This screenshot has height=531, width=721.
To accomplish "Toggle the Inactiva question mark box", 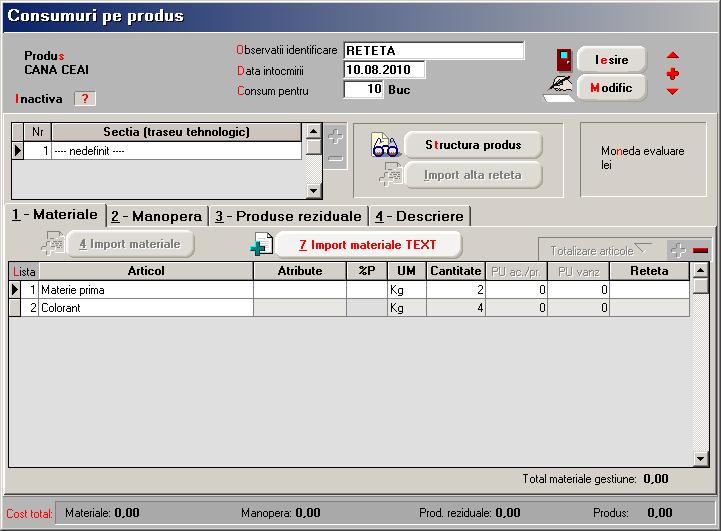I will pos(85,98).
